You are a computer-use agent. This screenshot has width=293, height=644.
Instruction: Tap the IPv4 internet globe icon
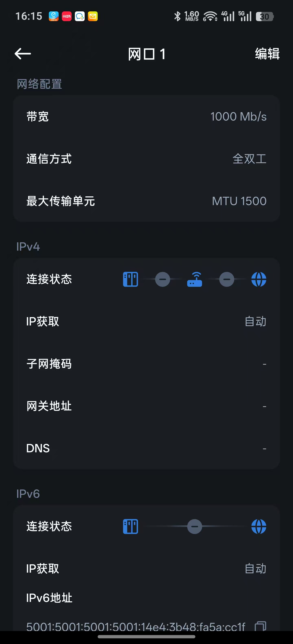[x=258, y=279]
